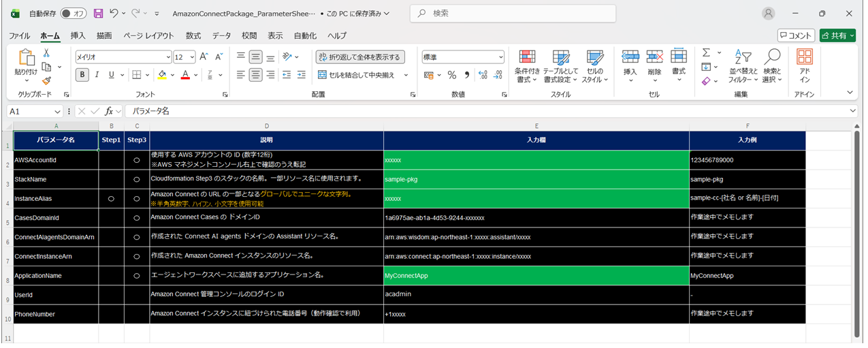Expand the fill color dropdown arrow

[x=173, y=75]
